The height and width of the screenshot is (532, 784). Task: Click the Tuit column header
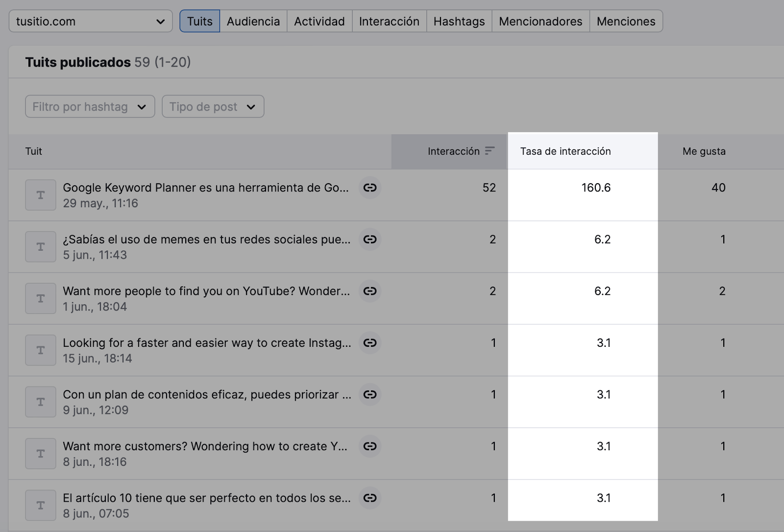point(34,151)
